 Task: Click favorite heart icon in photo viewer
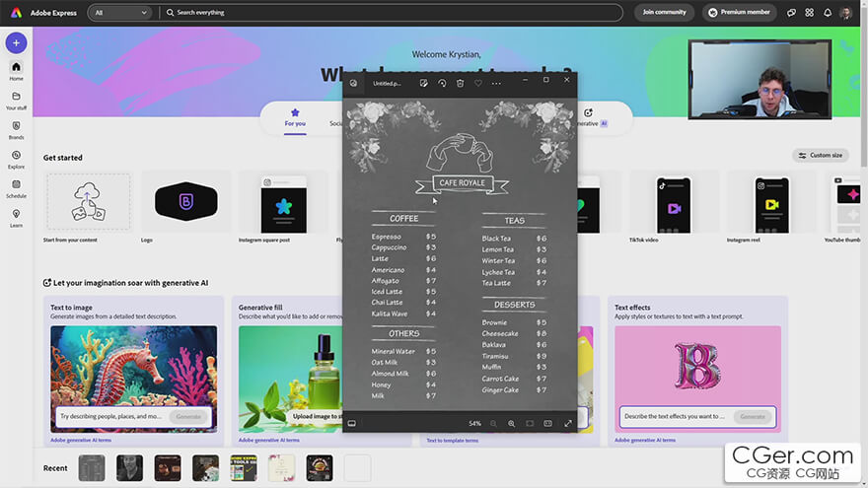click(478, 83)
